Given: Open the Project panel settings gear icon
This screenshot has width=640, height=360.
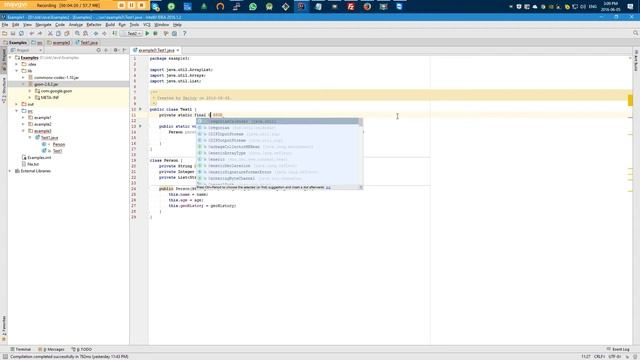Looking at the screenshot, I should (x=116, y=50).
